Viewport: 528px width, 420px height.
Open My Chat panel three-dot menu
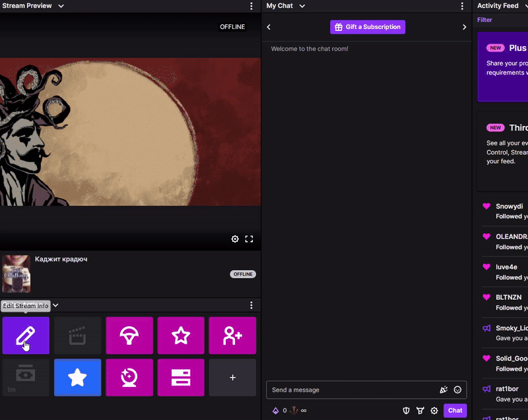[462, 6]
